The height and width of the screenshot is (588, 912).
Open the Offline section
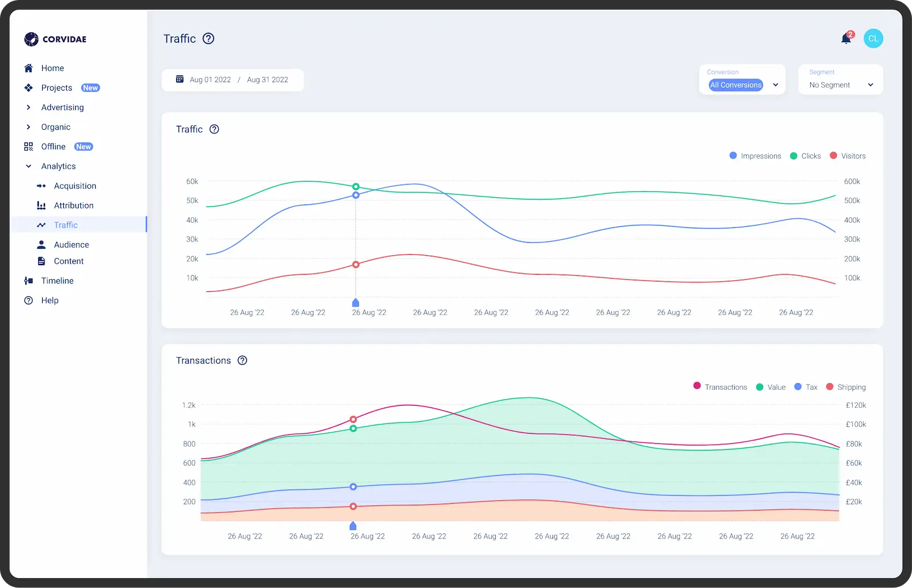tap(53, 146)
